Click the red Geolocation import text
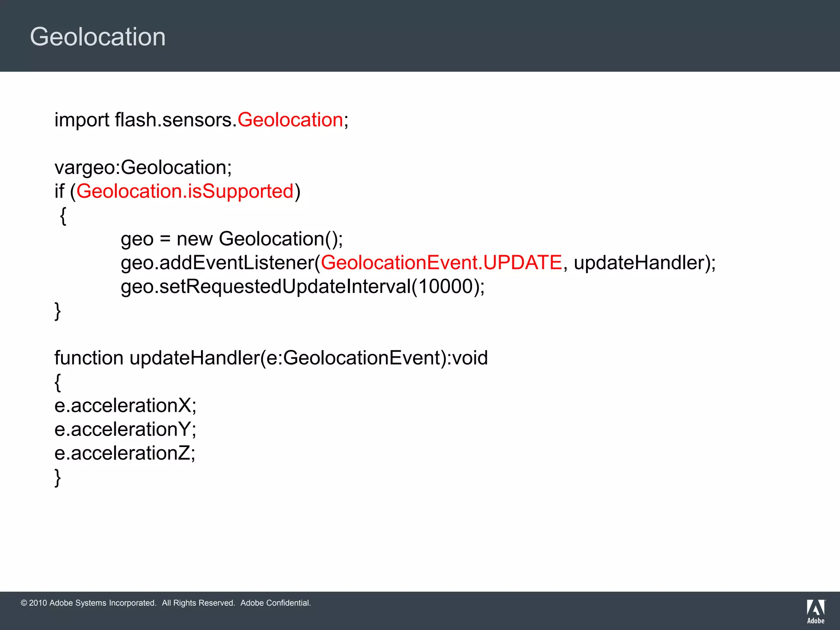The image size is (840, 630). [x=290, y=120]
